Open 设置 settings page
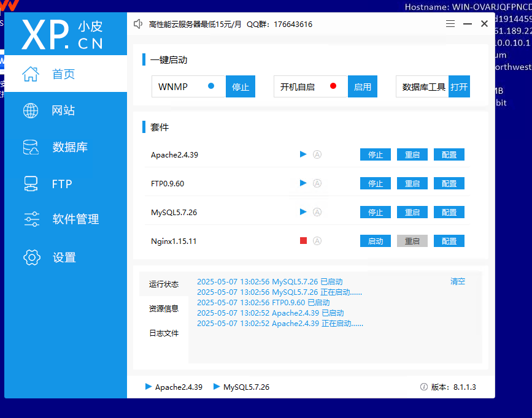The image size is (532, 418). 66,257
